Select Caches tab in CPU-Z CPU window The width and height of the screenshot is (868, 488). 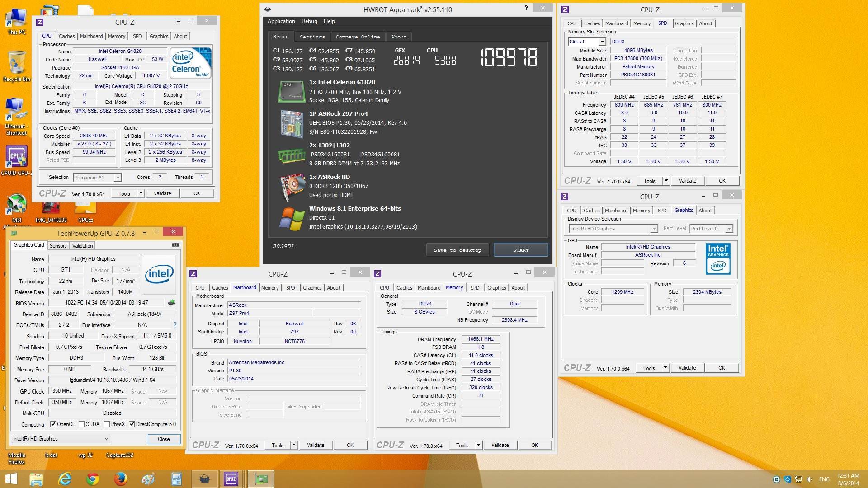[x=66, y=36]
